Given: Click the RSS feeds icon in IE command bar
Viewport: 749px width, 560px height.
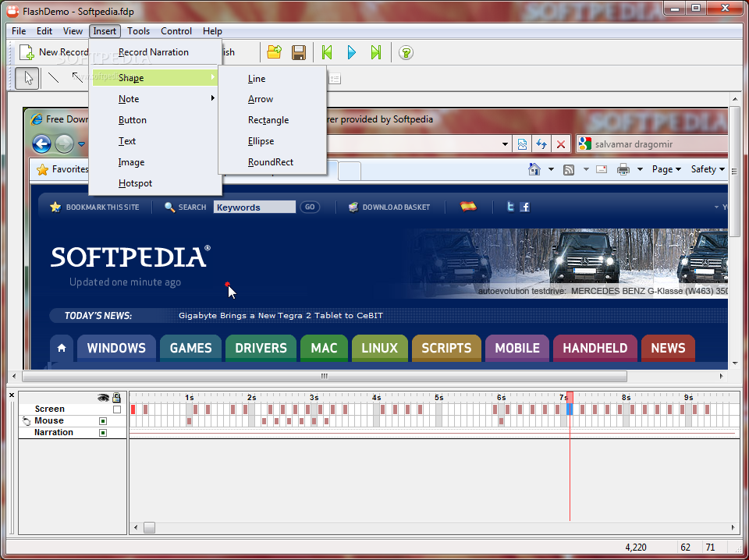Looking at the screenshot, I should (x=569, y=169).
